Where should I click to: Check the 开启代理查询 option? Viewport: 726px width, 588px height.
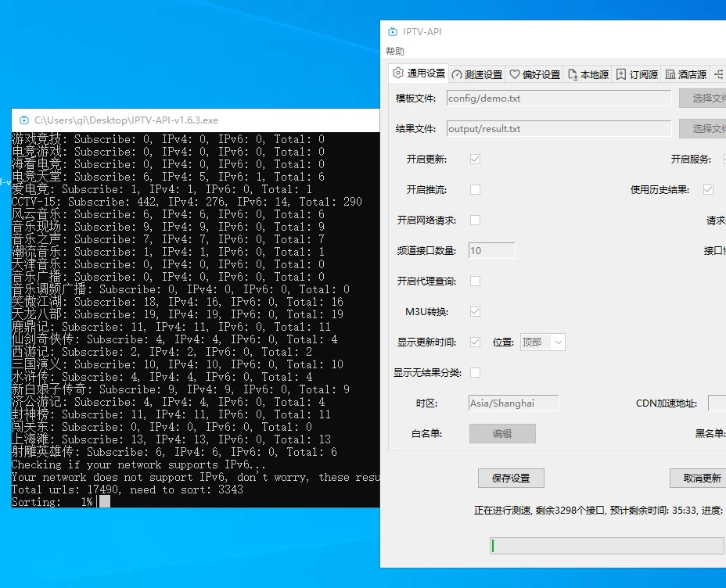[475, 281]
